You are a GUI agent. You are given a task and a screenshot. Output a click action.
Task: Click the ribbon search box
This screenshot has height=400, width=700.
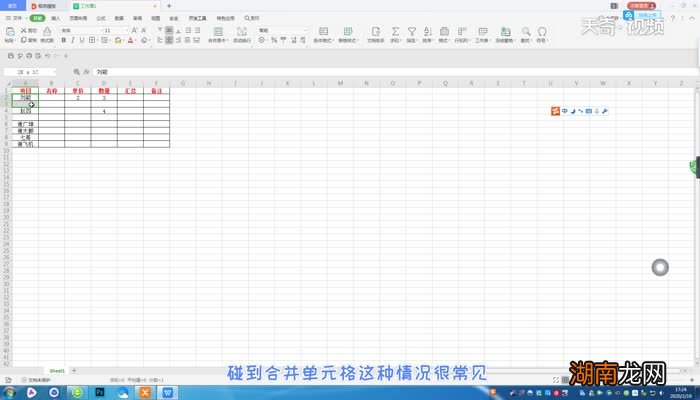252,18
